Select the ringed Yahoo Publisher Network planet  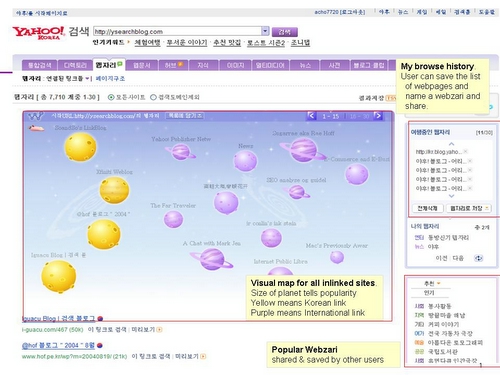tap(181, 152)
